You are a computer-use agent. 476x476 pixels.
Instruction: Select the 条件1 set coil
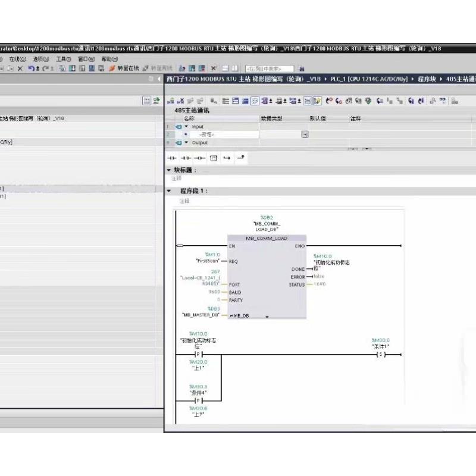[381, 355]
